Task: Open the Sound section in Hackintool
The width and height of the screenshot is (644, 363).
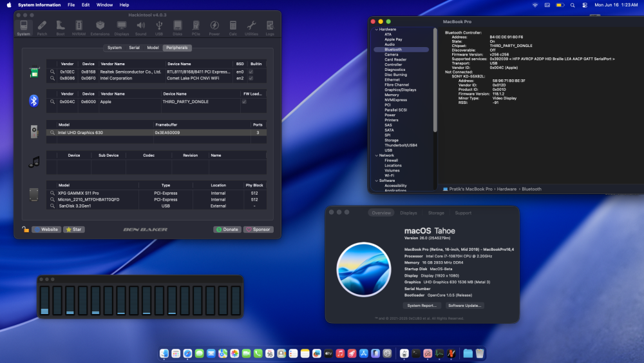Action: click(140, 28)
